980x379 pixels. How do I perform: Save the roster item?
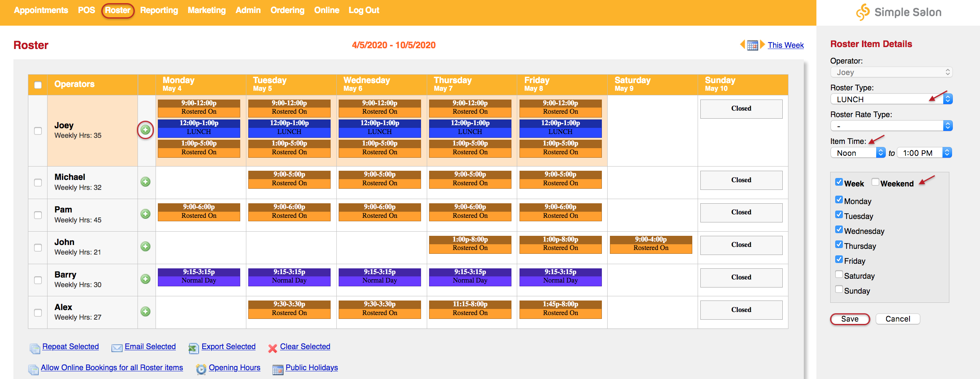coord(850,319)
